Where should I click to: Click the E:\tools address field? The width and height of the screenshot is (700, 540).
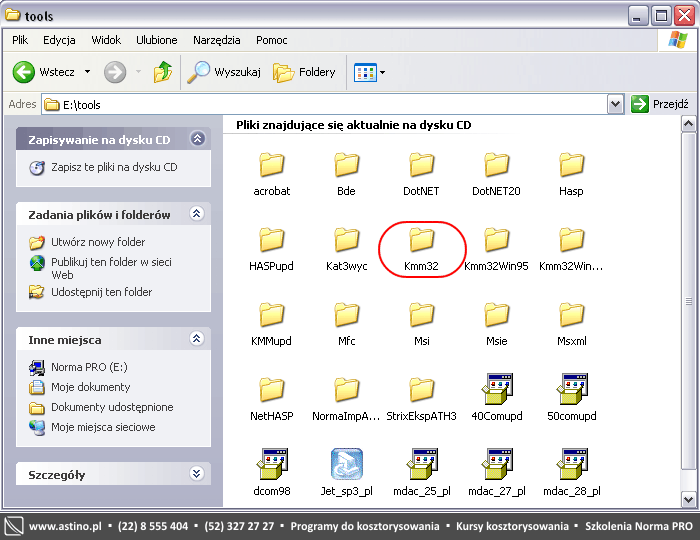pyautogui.click(x=325, y=104)
